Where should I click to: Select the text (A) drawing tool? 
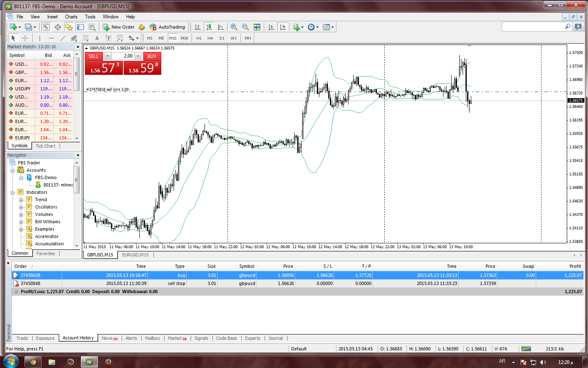click(x=97, y=38)
